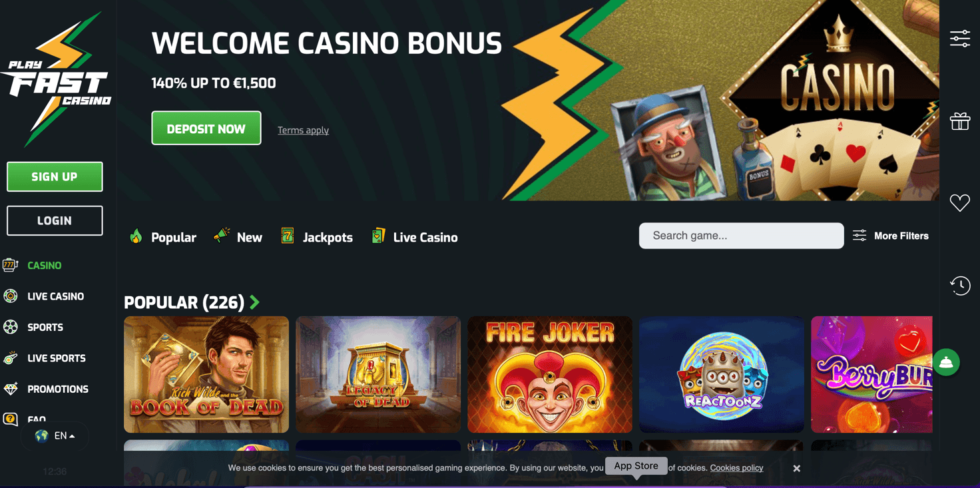Click the Search game input field
The height and width of the screenshot is (488, 980).
pyautogui.click(x=741, y=236)
